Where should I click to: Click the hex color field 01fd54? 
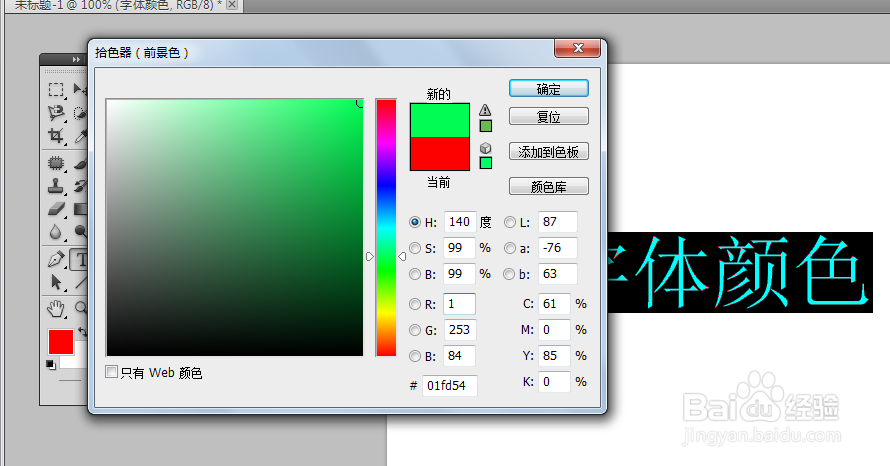point(450,385)
